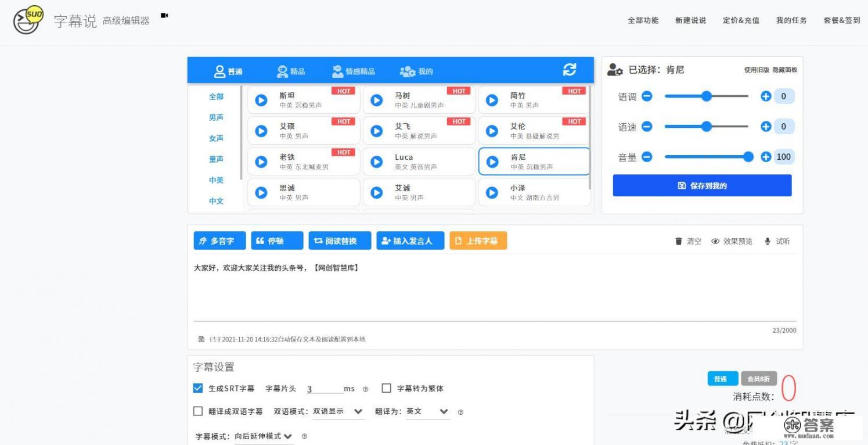This screenshot has width=868, height=445.
Task: Click the help icon next to 翻译为
Action: (460, 412)
